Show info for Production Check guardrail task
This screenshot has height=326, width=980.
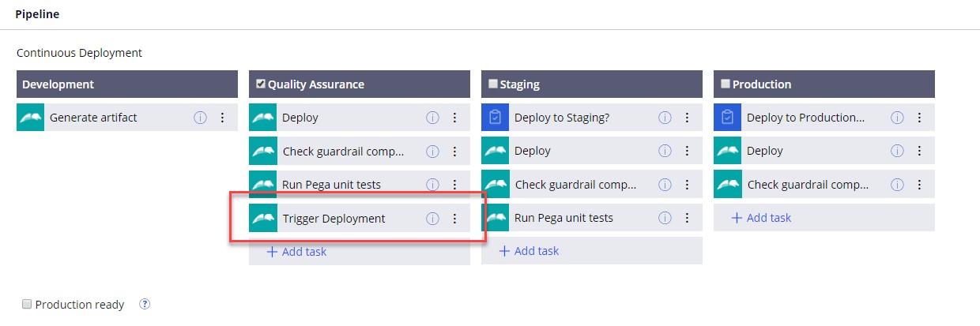click(x=897, y=185)
